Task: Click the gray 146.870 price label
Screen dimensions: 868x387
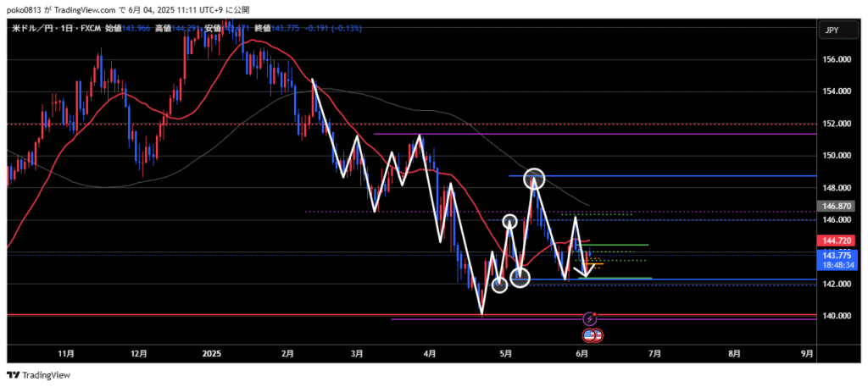Action: (x=836, y=206)
